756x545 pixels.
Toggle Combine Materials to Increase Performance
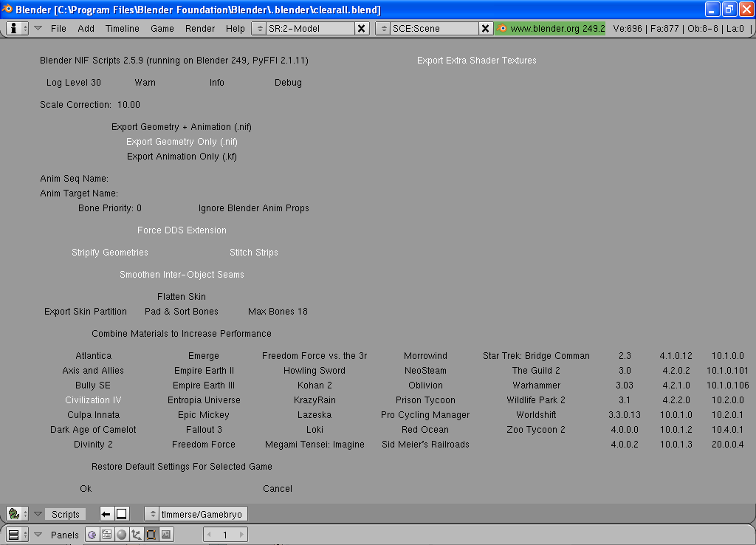click(182, 334)
